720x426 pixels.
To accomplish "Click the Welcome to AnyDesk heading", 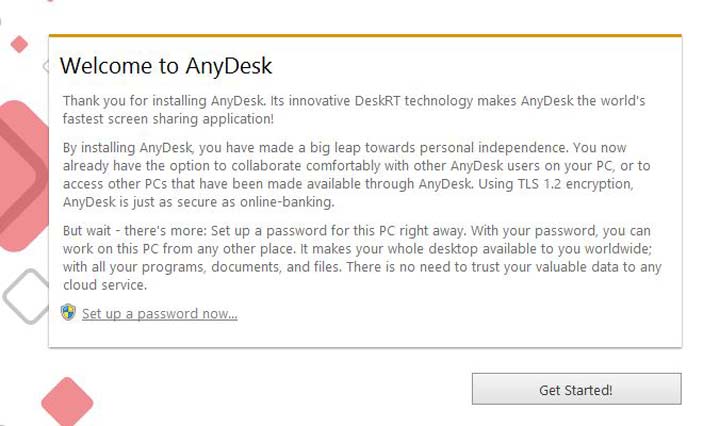I will tap(166, 66).
